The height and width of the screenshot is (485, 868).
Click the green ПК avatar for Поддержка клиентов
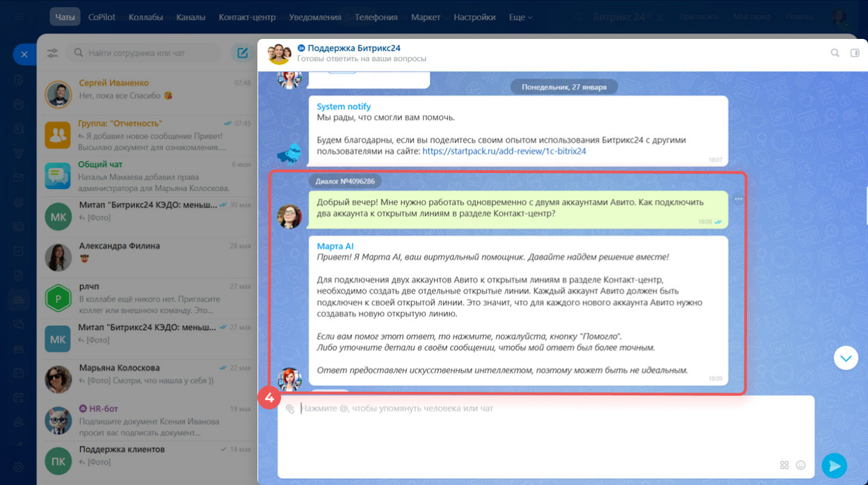[x=58, y=461]
